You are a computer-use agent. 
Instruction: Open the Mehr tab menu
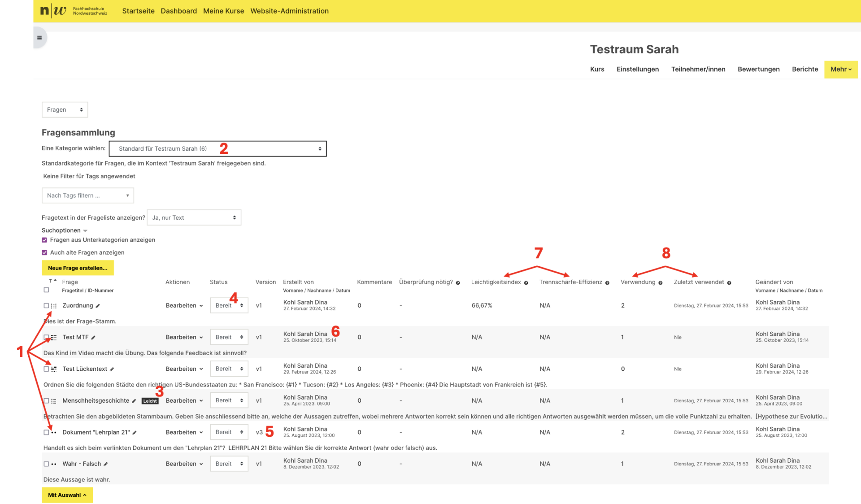pos(840,69)
